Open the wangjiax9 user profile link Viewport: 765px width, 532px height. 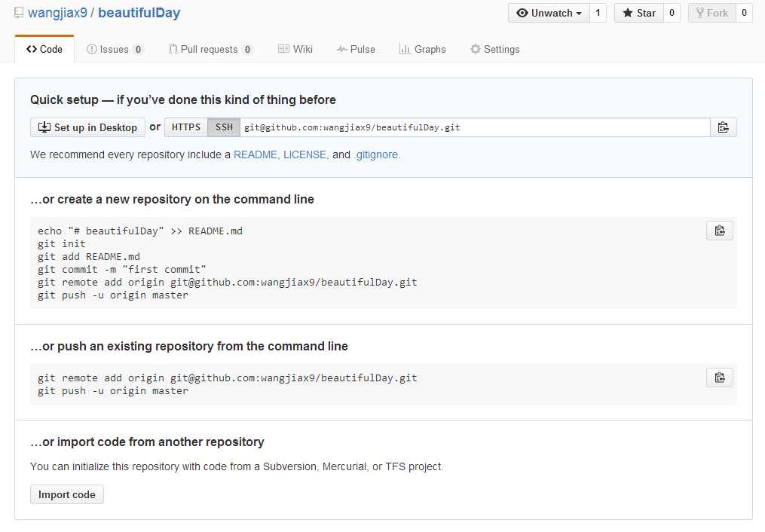click(x=57, y=13)
